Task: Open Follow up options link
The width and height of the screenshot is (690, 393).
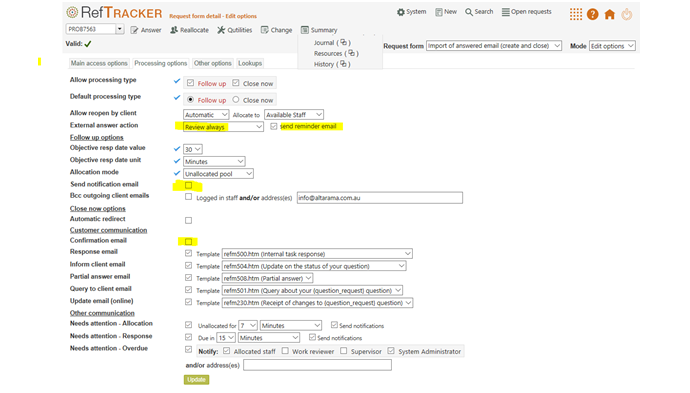Action: click(x=97, y=137)
